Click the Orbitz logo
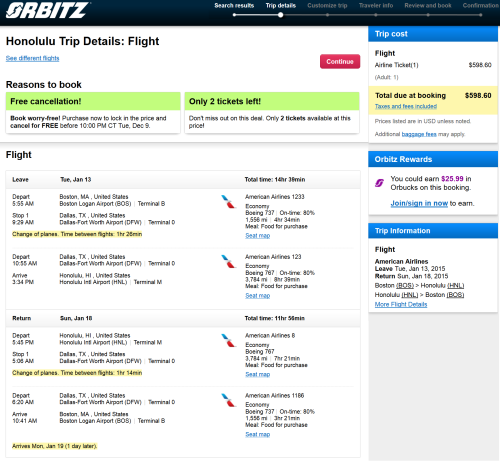Viewport: 500px width, 461px height. [48, 10]
